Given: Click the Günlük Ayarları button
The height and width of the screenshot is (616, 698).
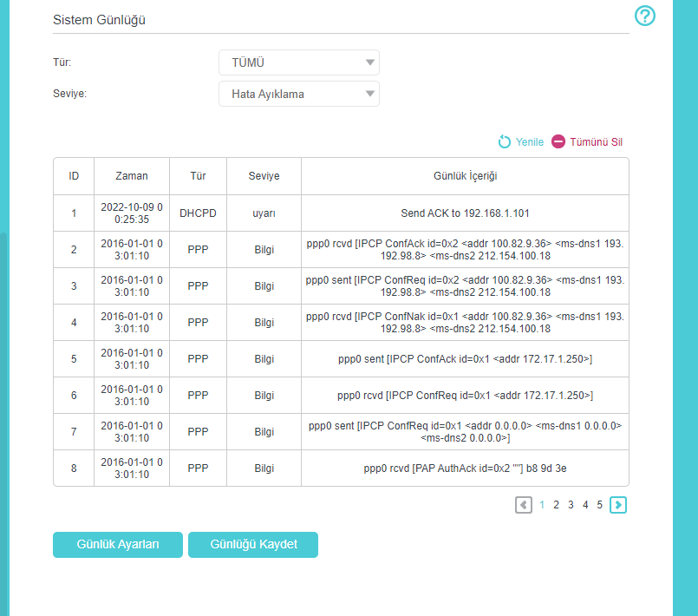Looking at the screenshot, I should tap(118, 544).
